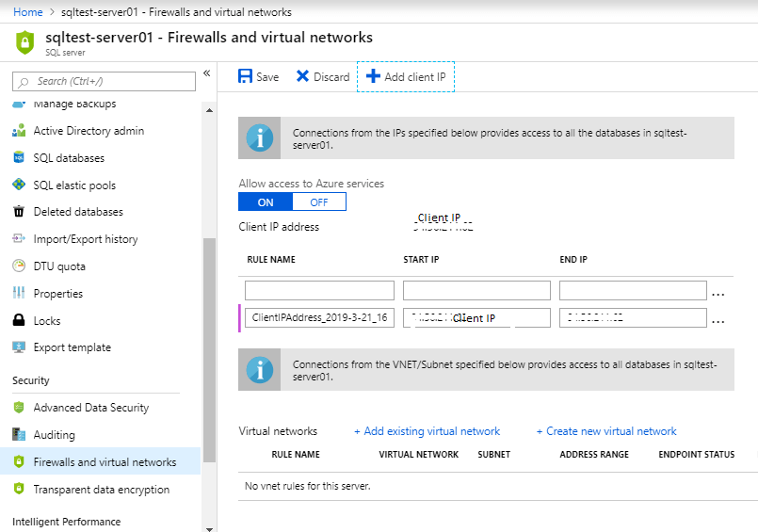This screenshot has height=532, width=758.
Task: Click 'No vnet rules for this server.' text
Action: [308, 486]
